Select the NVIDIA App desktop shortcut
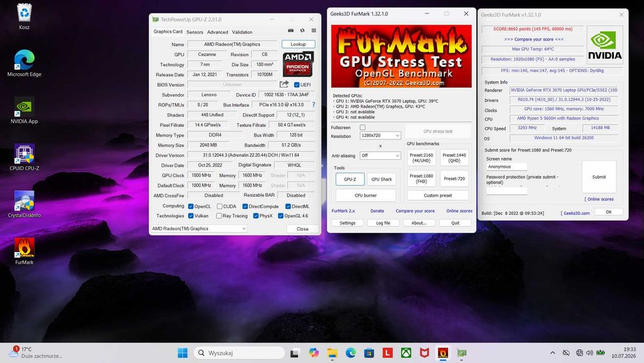644x363 pixels. (24, 111)
